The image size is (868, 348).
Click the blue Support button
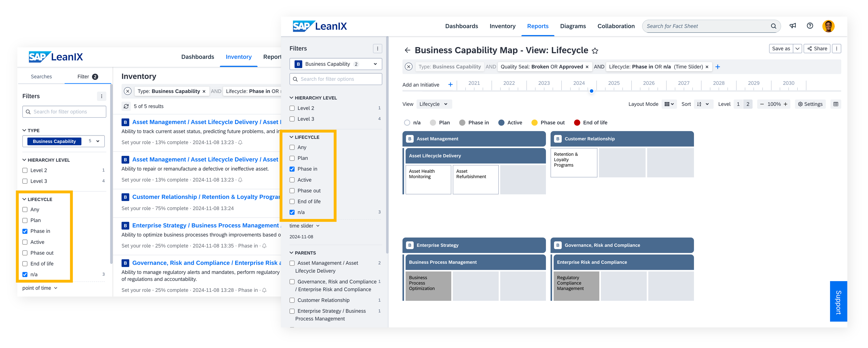tap(838, 302)
